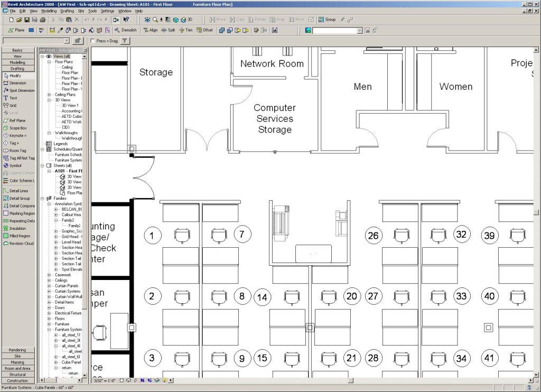Switch to the Modelling tab on the Design Bar
Screen dimensions: 541x392
[x=18, y=62]
